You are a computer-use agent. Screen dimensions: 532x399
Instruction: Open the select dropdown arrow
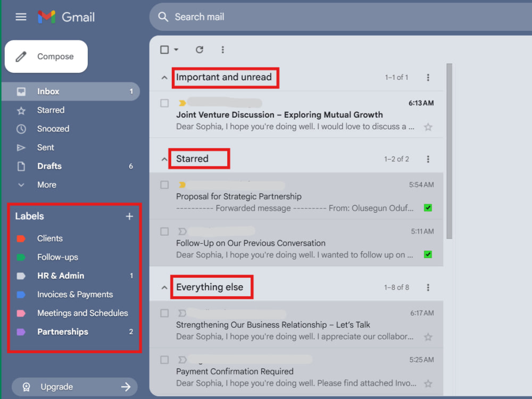176,49
